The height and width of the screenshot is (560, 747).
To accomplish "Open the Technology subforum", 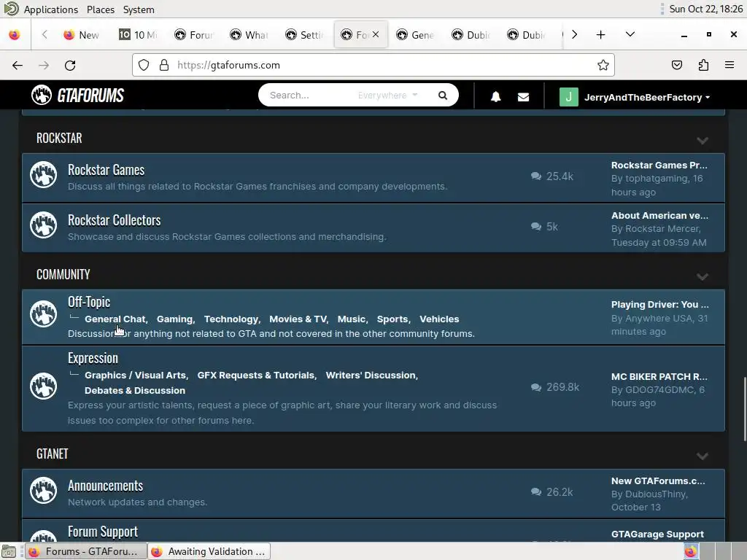I will tap(231, 319).
